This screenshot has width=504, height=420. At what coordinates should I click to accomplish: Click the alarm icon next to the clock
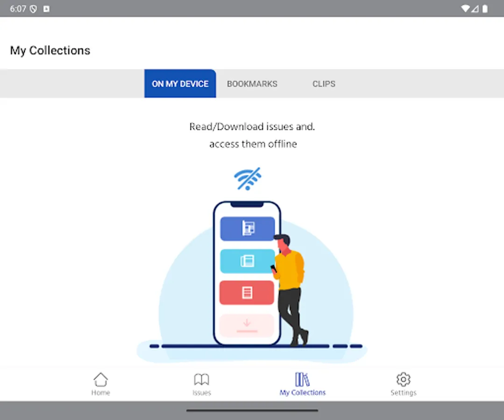click(x=32, y=8)
